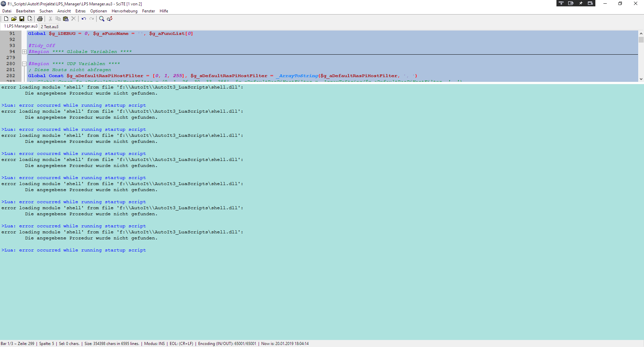Image resolution: width=644 pixels, height=347 pixels.
Task: Click the editor scrollbar down arrow
Action: click(641, 79)
